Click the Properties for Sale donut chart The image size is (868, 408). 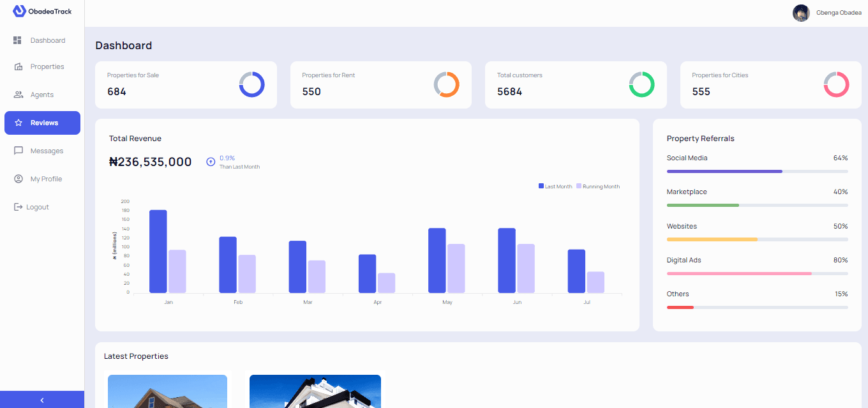[251, 84]
